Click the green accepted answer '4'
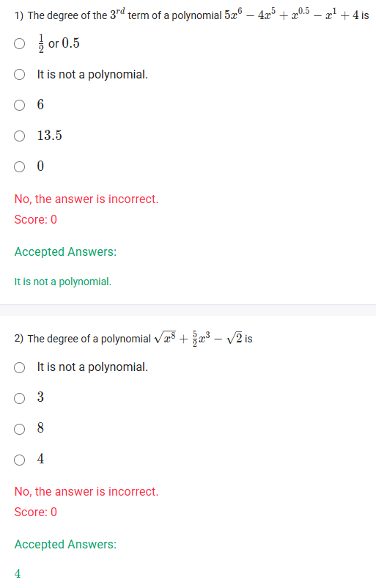376x588 pixels. [x=18, y=574]
